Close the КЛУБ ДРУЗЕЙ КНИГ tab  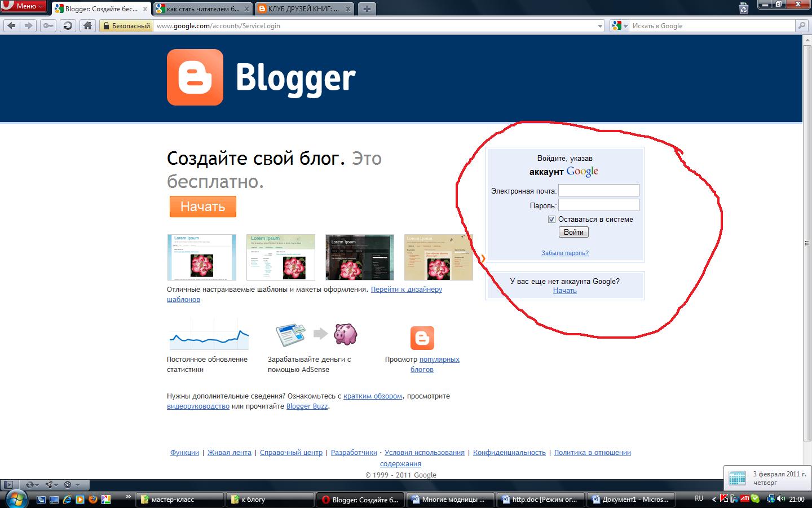click(348, 9)
